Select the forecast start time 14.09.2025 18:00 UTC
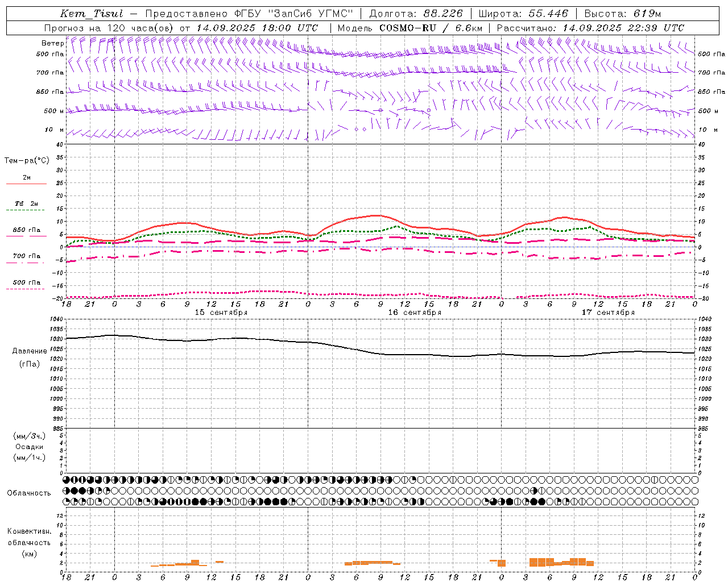This screenshot has width=728, height=582. coord(258,28)
